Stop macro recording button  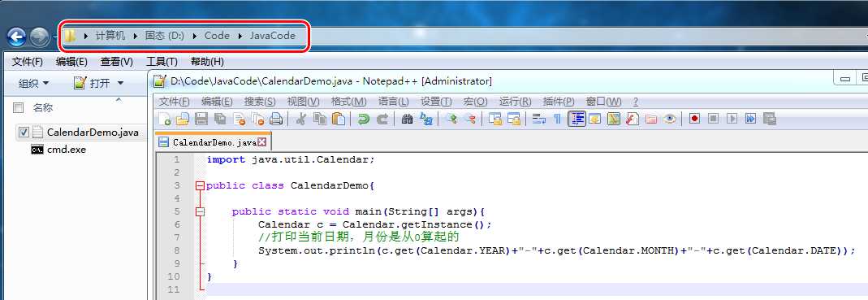point(714,119)
